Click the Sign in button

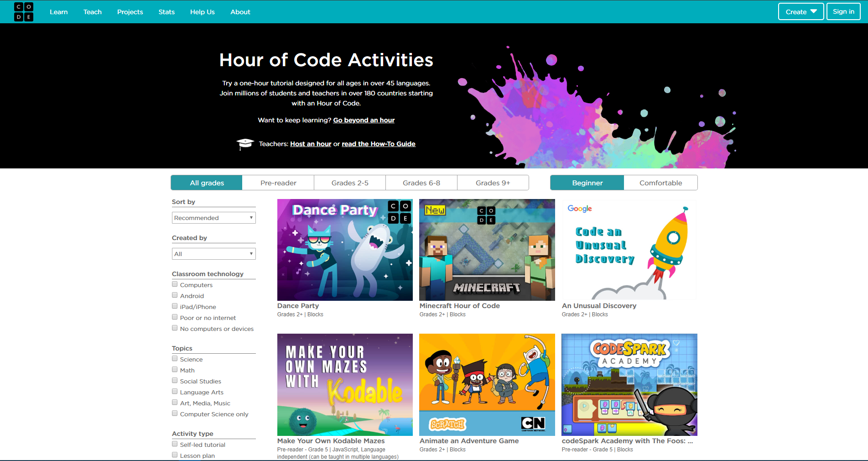coord(843,12)
